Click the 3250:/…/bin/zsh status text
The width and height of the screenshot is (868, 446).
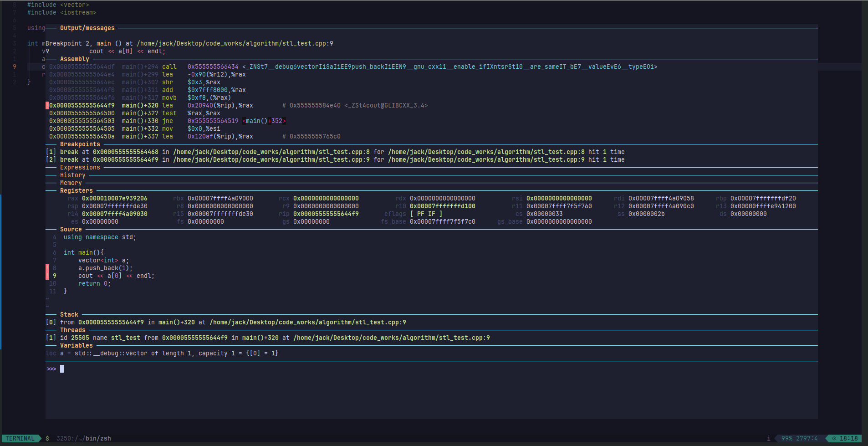click(x=84, y=439)
